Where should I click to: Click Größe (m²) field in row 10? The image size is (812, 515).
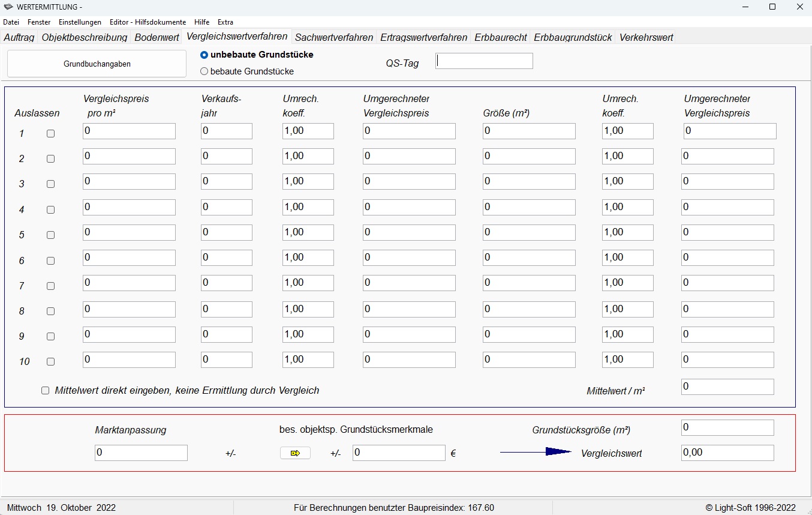click(529, 360)
